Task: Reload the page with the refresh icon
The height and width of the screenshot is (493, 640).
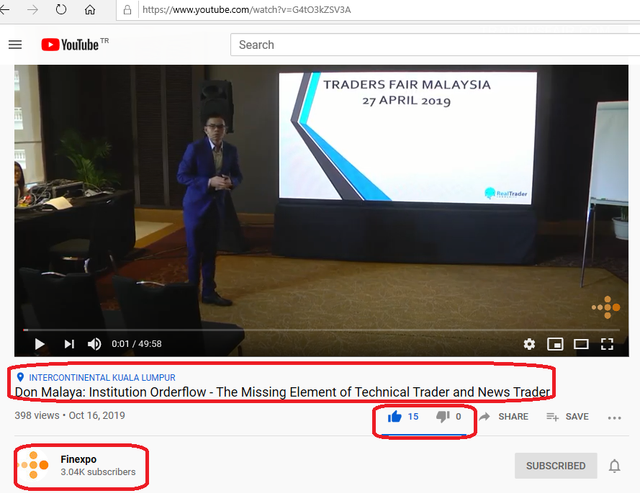Action: [x=61, y=9]
